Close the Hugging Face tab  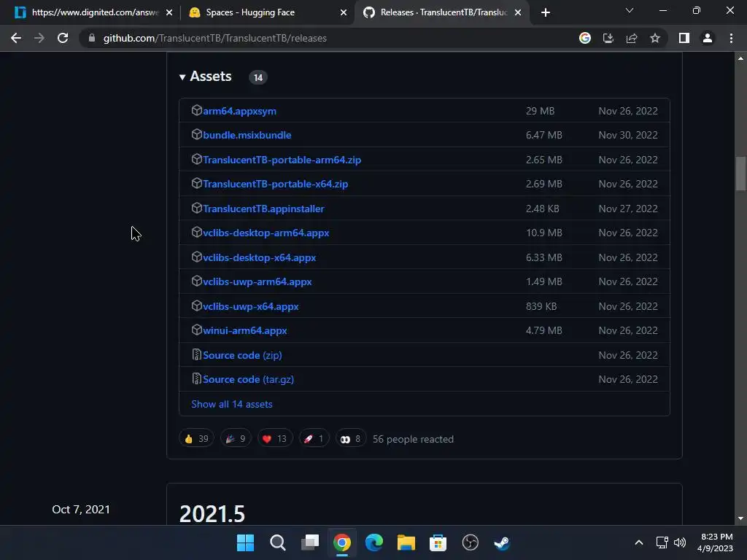344,13
